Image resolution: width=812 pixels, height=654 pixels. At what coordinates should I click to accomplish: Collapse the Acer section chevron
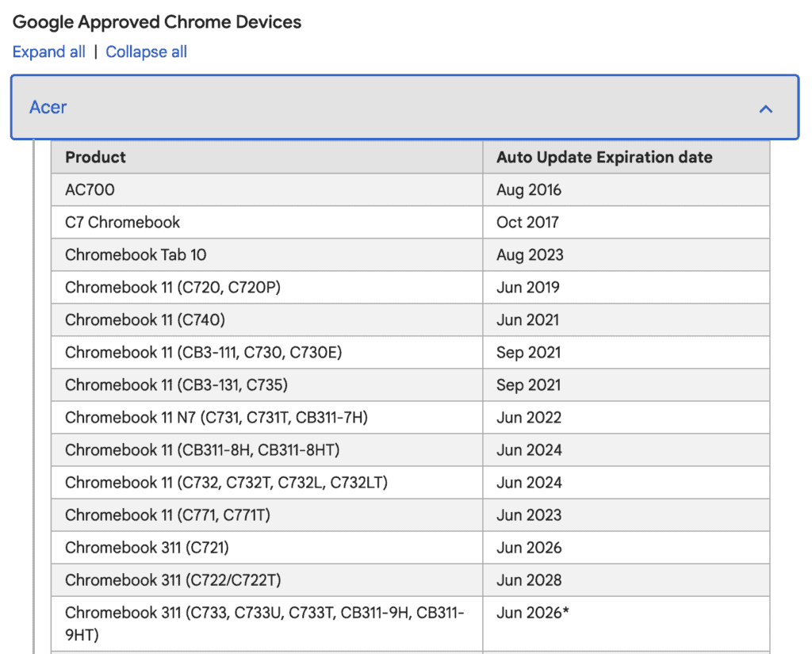click(766, 109)
